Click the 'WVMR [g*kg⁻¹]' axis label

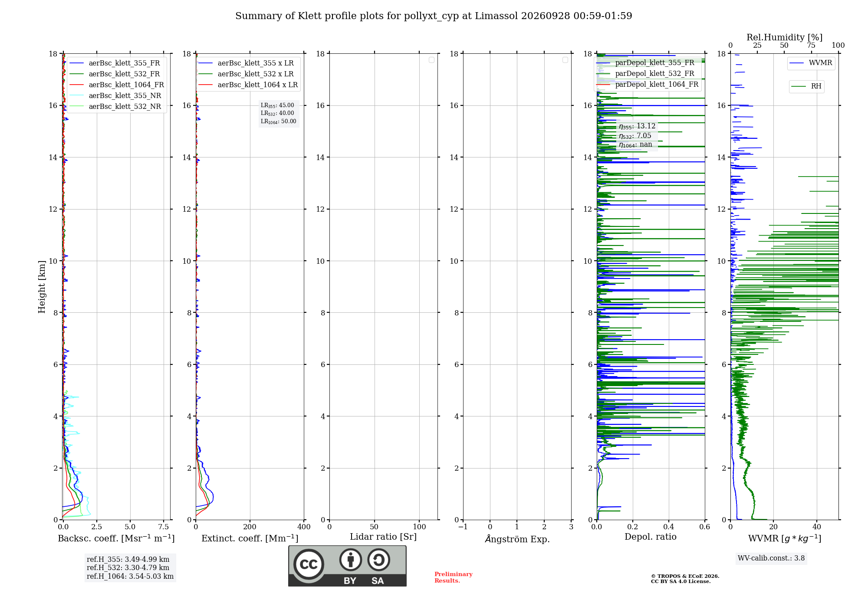pyautogui.click(x=785, y=538)
